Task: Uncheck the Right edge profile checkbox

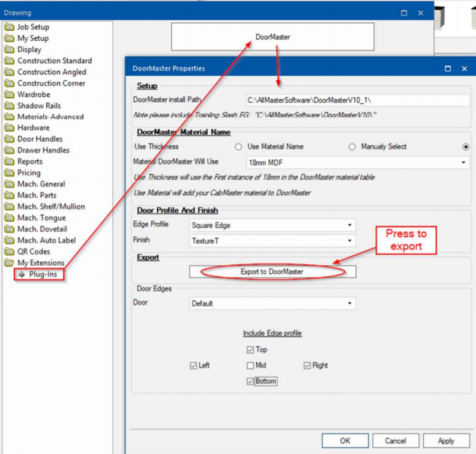Action: point(307,366)
